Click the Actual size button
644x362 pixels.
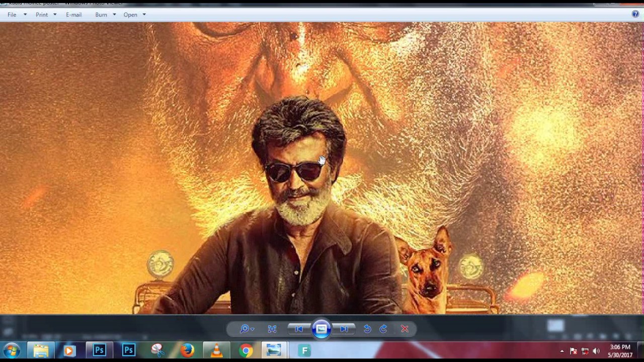(272, 329)
